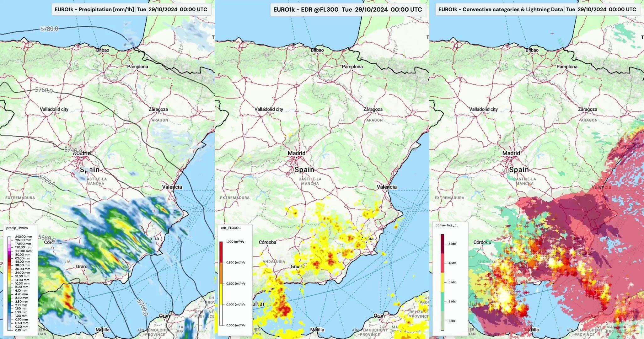Click the EURO1k Precipitation panel title
The image size is (644, 339).
[x=94, y=9]
